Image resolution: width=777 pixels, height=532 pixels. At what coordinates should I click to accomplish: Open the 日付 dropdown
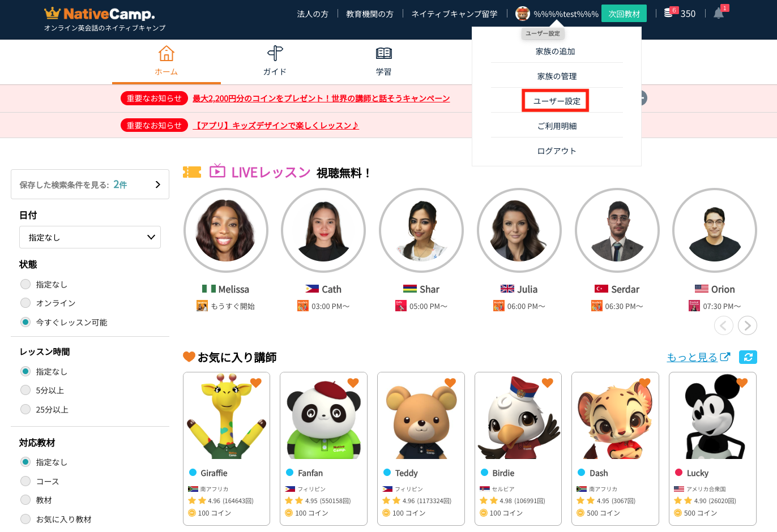pyautogui.click(x=90, y=237)
